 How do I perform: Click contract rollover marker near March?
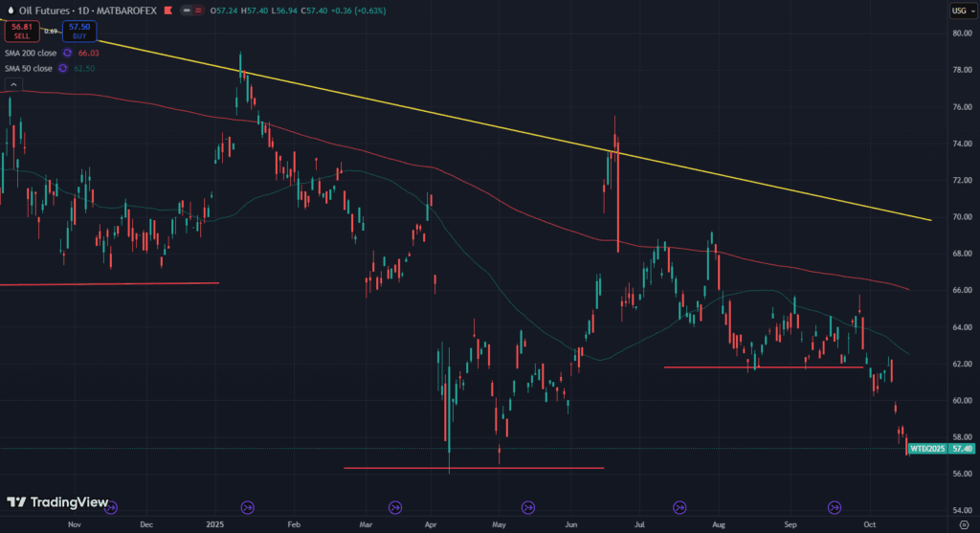[x=394, y=506]
